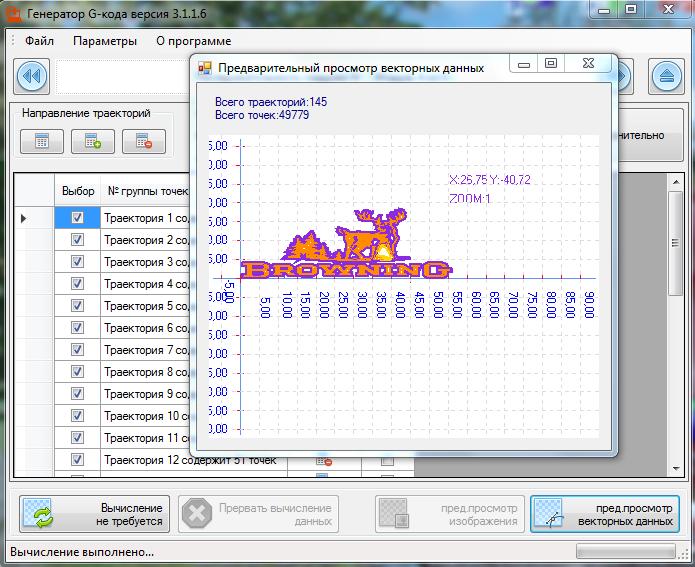
Task: Click the Выбор column header
Action: click(x=78, y=191)
